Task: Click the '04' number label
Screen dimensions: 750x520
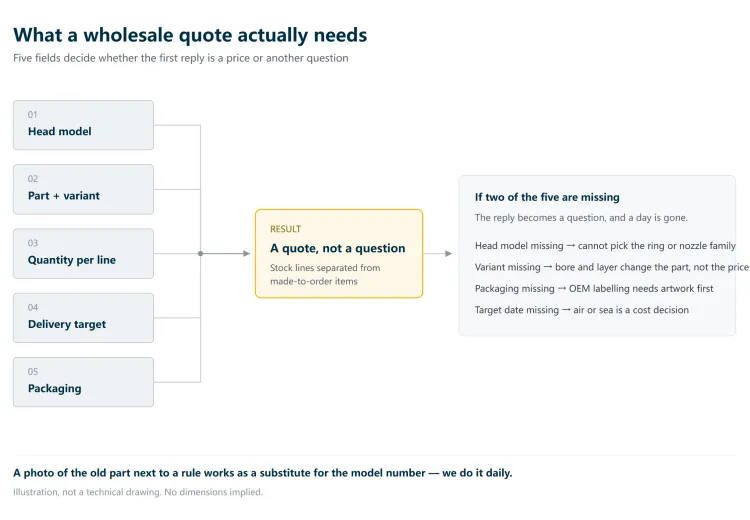Action: pyautogui.click(x=33, y=307)
